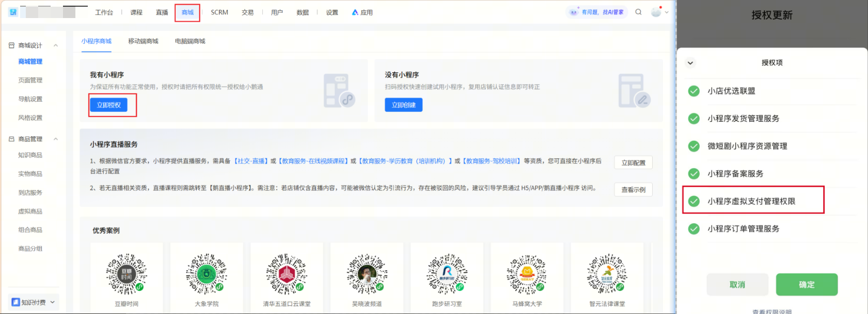The height and width of the screenshot is (314, 868).
Task: Open 马蜂窝大学 QR code thumbnail
Action: pos(527,274)
